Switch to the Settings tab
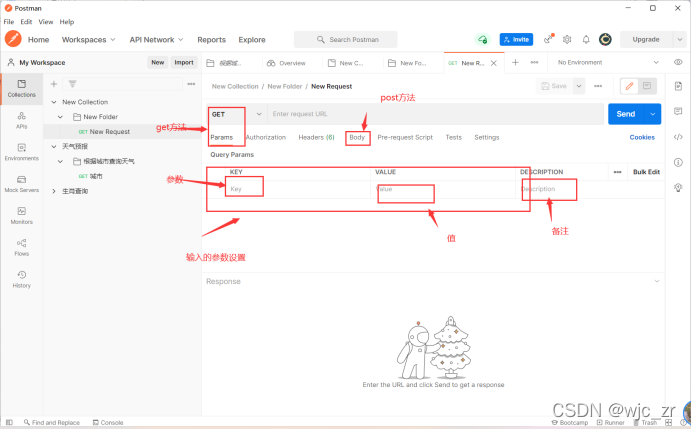Viewport: 691px width, 430px height. coord(487,137)
